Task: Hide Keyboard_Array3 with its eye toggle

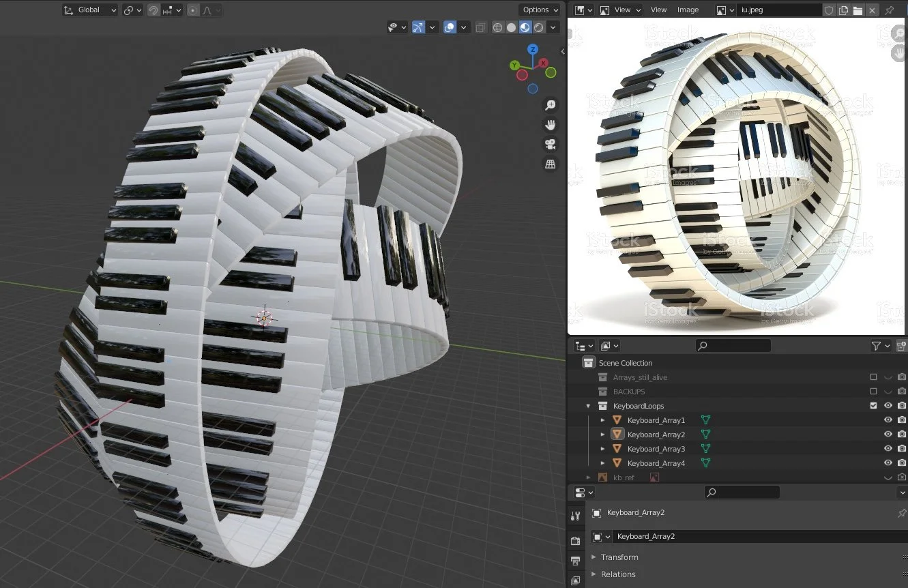Action: pos(888,448)
